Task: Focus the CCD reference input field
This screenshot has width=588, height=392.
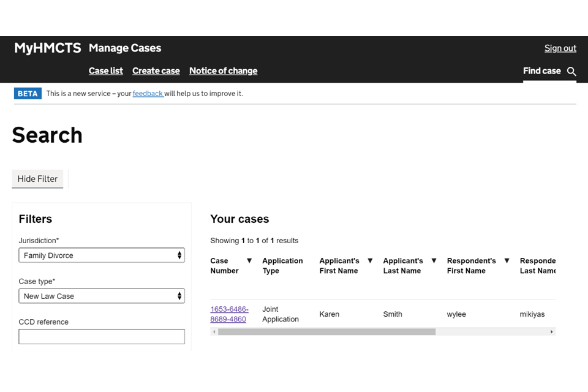Action: 102,336
